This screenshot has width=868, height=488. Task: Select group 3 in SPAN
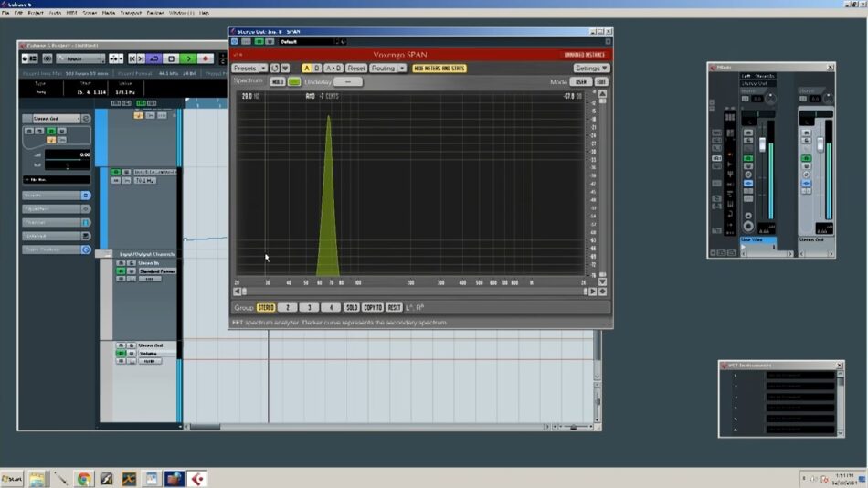[x=310, y=307]
